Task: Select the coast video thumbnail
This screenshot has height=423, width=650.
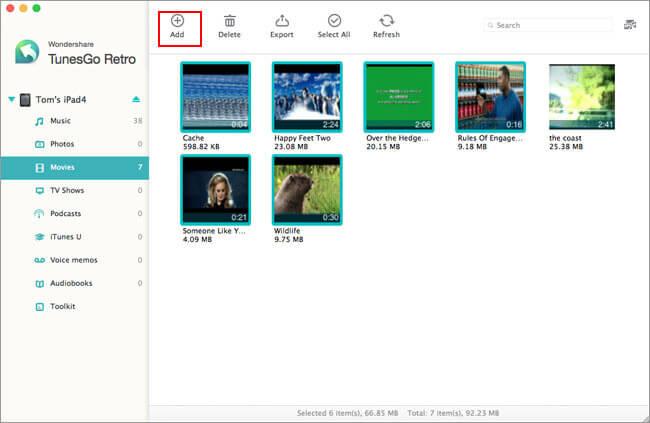Action: coord(582,97)
